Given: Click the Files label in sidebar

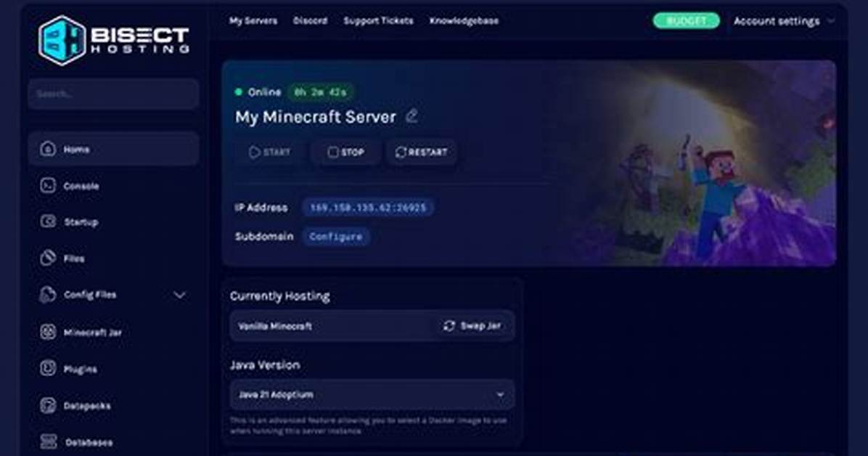Looking at the screenshot, I should pos(73,258).
